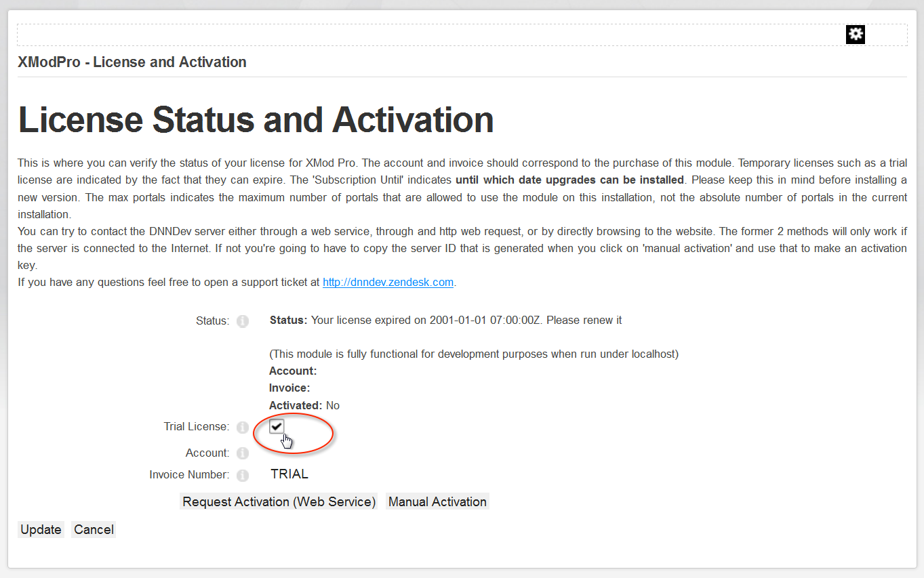The width and height of the screenshot is (924, 578).
Task: Click the Trial License label
Action: [x=197, y=426]
